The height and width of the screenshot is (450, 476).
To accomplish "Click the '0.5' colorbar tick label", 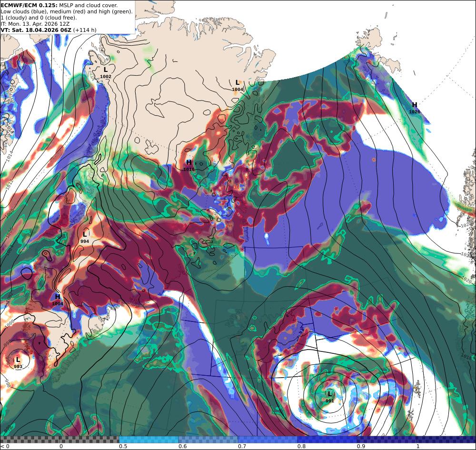I will coord(123,446).
